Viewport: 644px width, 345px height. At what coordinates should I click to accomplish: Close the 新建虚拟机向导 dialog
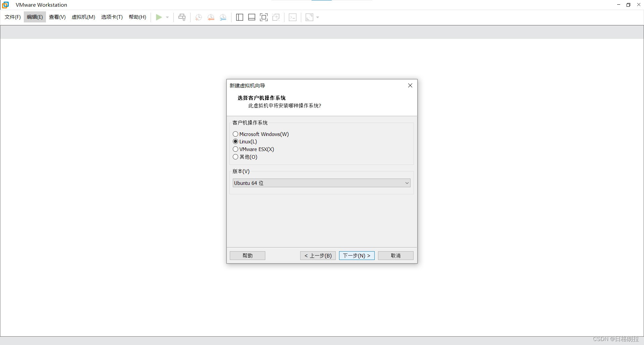[410, 85]
